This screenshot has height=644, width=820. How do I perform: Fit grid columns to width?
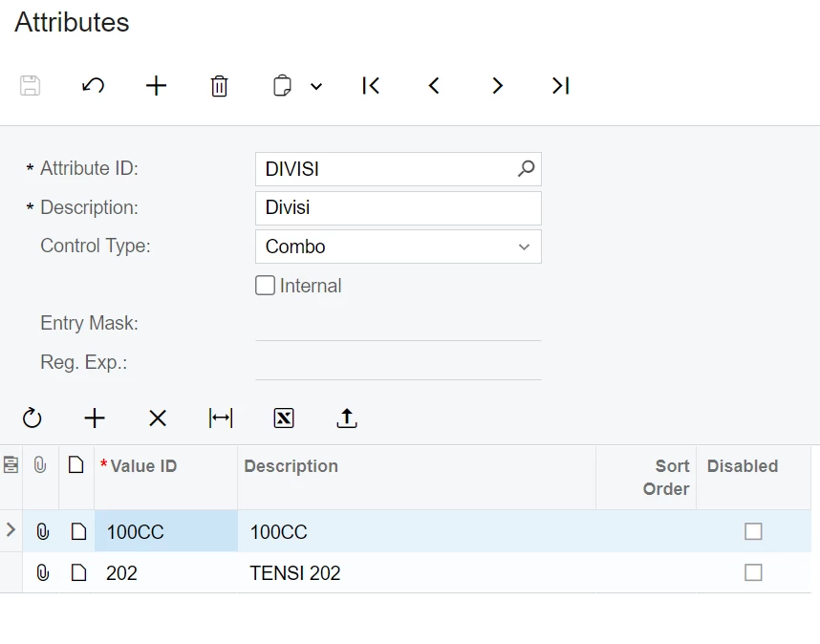click(221, 419)
